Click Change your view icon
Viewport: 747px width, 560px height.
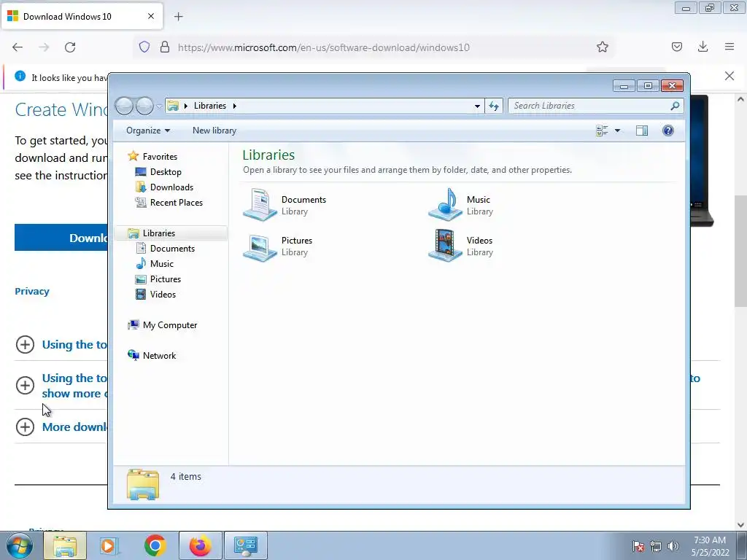[x=602, y=131]
